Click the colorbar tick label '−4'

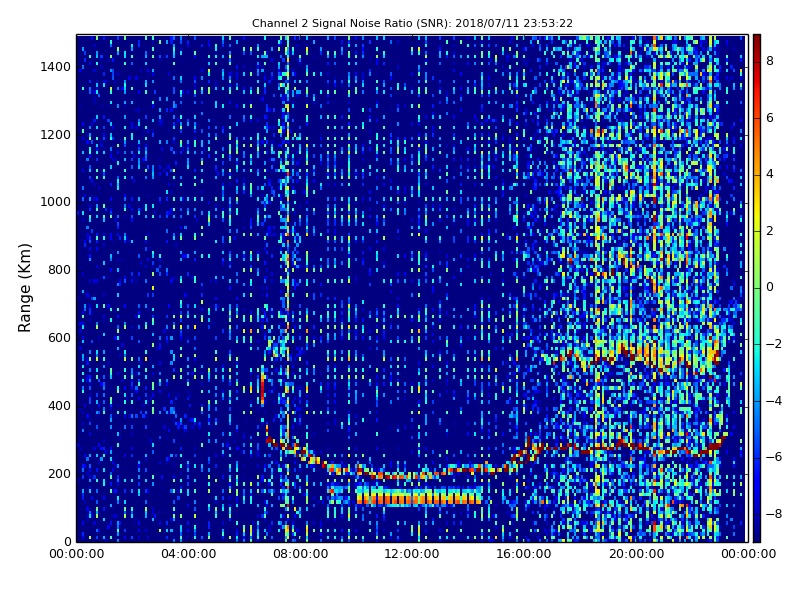774,401
